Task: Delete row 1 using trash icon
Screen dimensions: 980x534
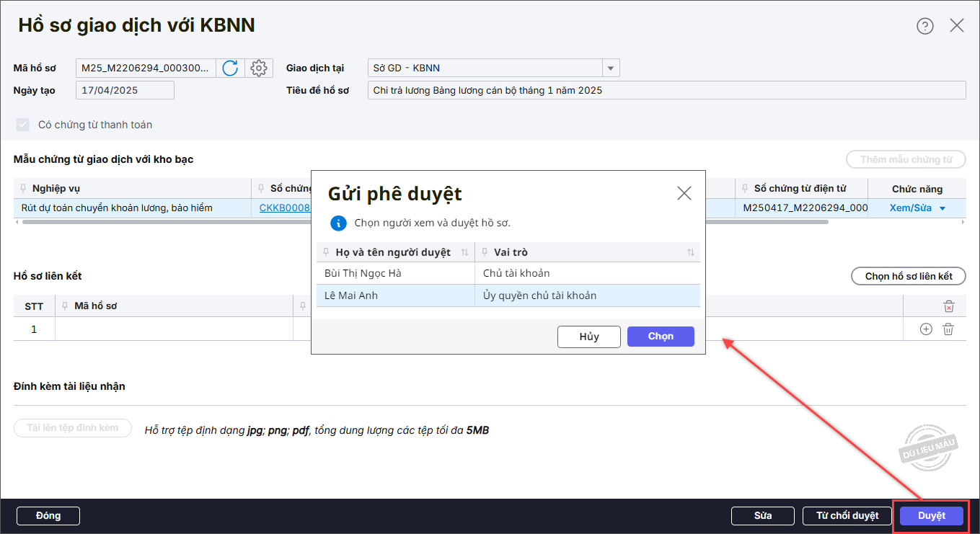Action: (948, 329)
